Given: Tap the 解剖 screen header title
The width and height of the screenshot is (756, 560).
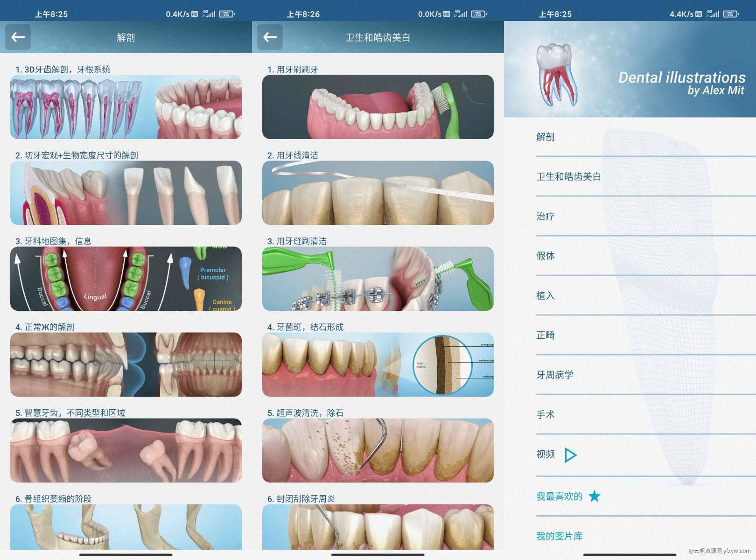Looking at the screenshot, I should click(126, 37).
